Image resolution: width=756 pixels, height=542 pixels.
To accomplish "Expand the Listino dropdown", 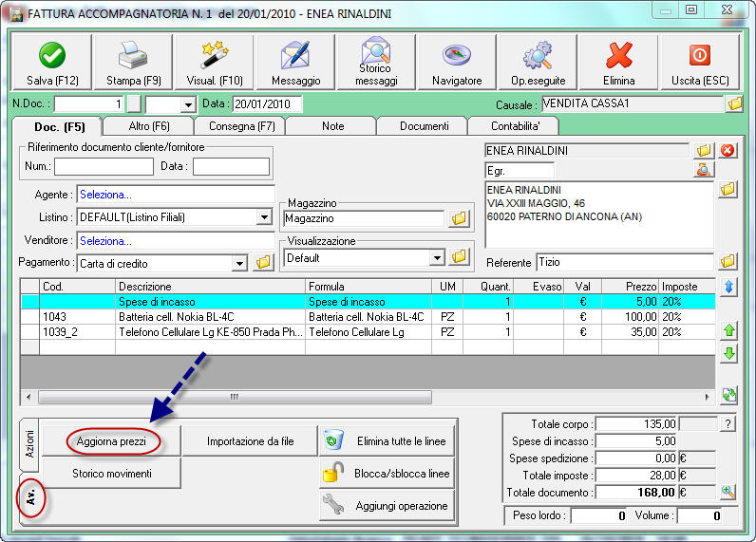I will tap(264, 217).
